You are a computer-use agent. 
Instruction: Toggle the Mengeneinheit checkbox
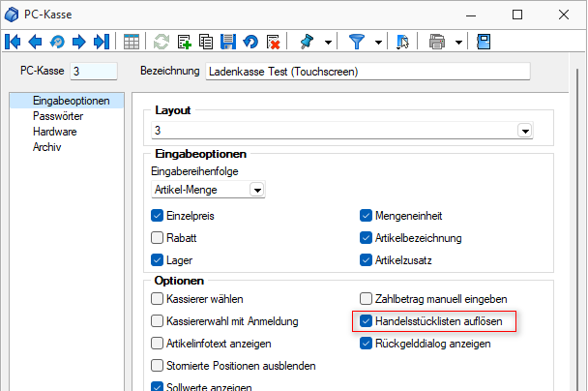(366, 216)
